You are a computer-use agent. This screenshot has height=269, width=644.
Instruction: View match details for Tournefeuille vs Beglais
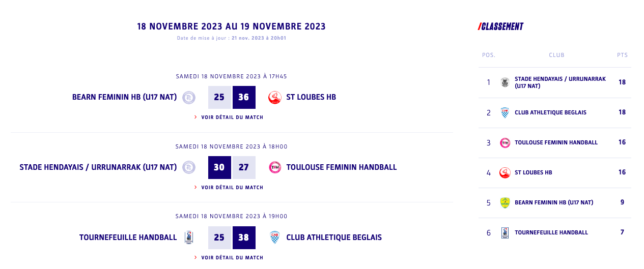(x=232, y=258)
